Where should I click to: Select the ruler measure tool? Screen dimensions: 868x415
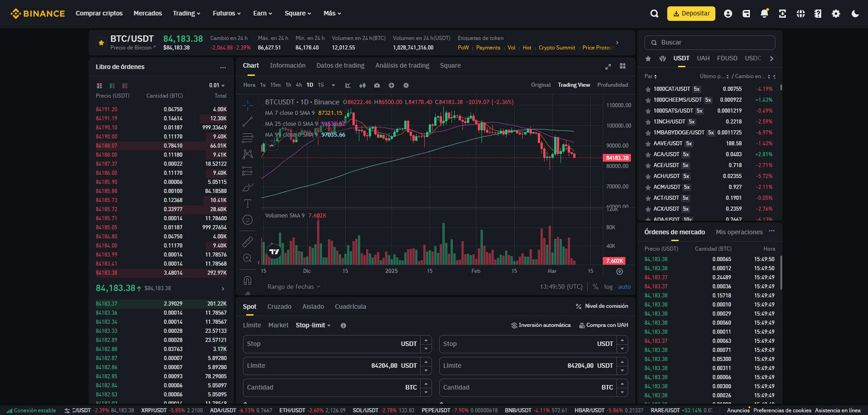point(248,242)
